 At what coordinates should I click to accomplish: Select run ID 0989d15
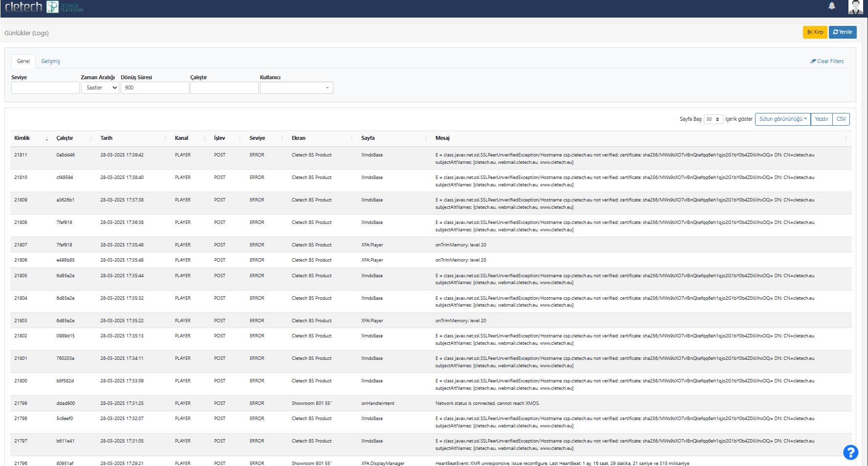(x=65, y=336)
